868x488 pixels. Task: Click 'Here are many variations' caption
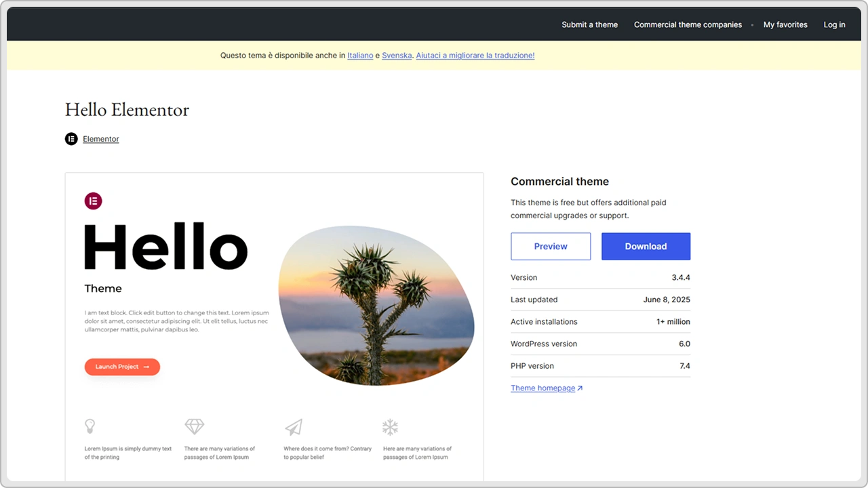(x=417, y=453)
